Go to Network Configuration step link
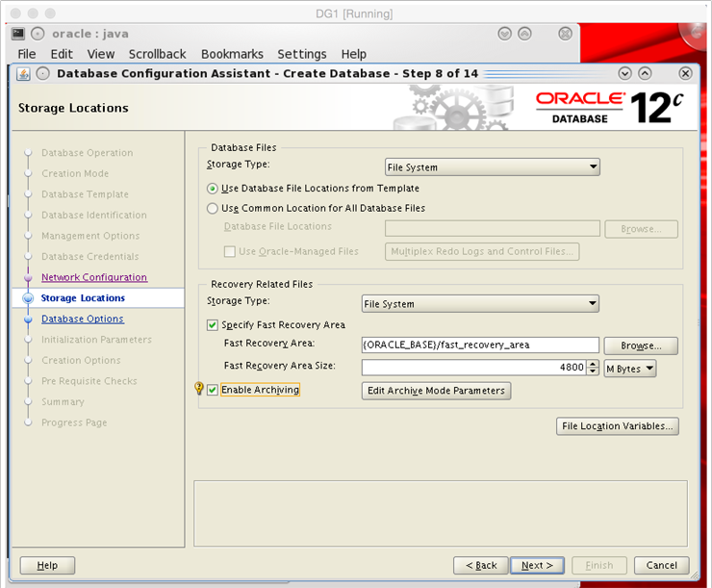Screen dimensions: 712x588 tap(94, 277)
